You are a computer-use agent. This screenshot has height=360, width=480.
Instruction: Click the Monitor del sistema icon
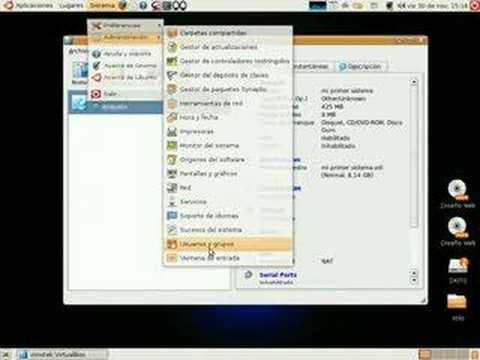[x=172, y=145]
